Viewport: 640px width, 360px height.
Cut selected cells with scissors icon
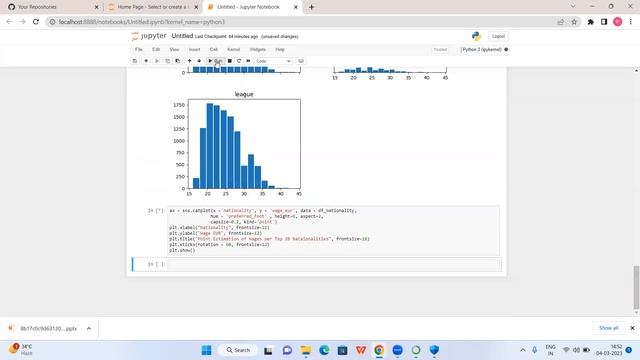coord(157,61)
